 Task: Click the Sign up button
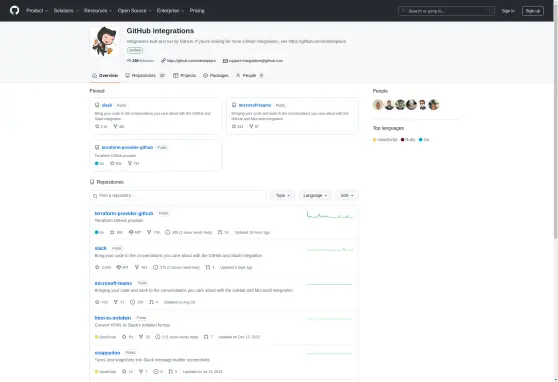tap(533, 11)
